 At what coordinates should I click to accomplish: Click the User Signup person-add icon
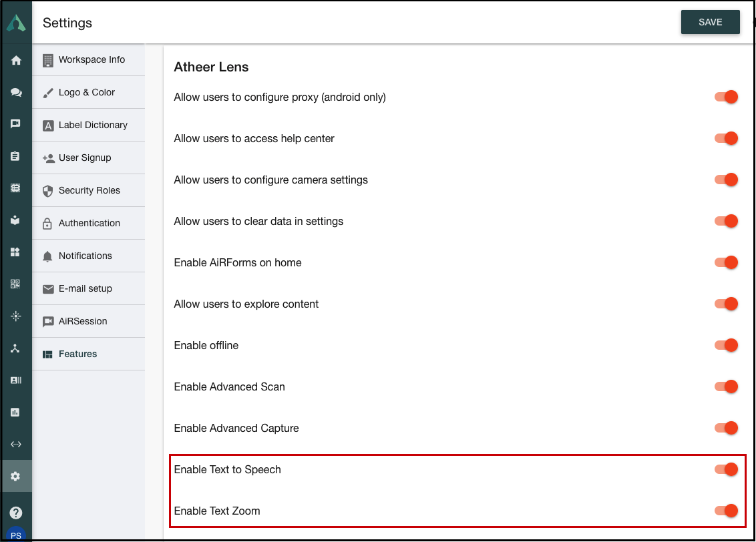point(48,158)
